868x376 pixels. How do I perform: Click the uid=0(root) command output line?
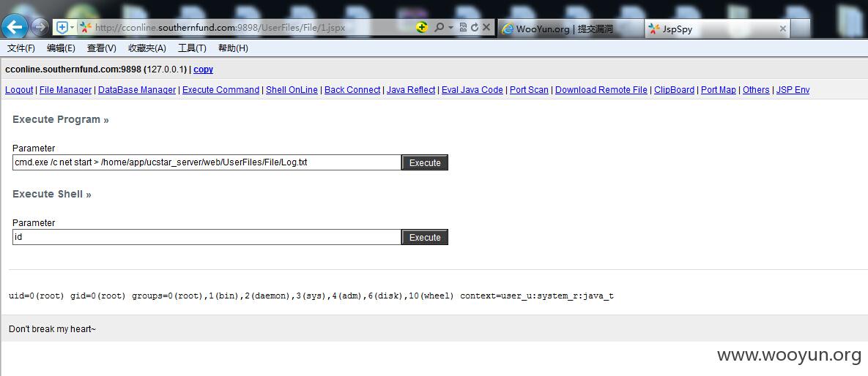pos(311,296)
